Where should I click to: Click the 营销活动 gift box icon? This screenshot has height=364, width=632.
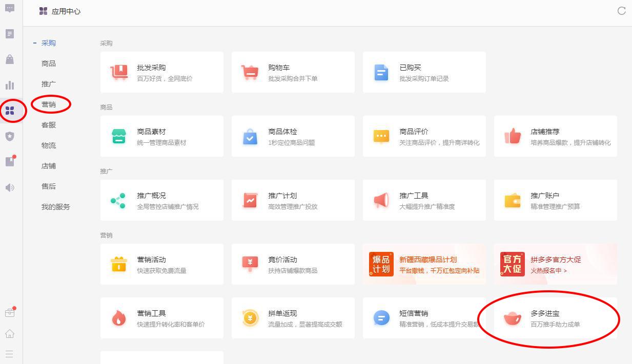pos(119,264)
